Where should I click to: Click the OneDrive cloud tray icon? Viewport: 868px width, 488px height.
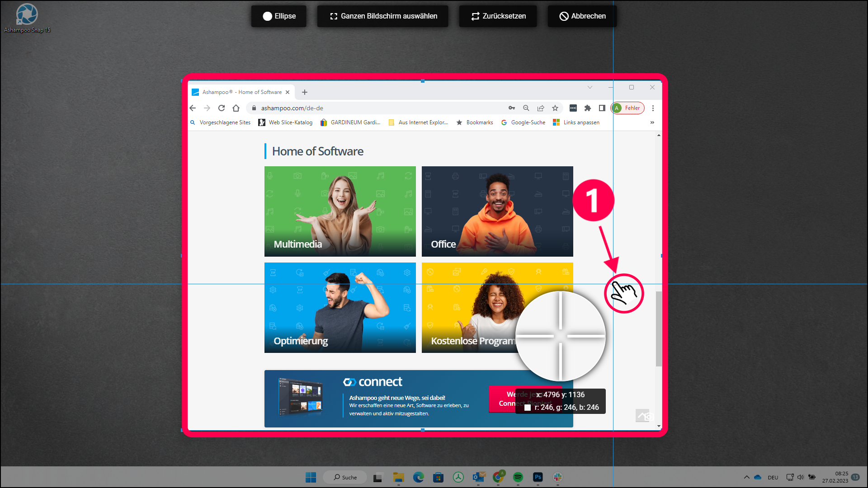point(758,477)
